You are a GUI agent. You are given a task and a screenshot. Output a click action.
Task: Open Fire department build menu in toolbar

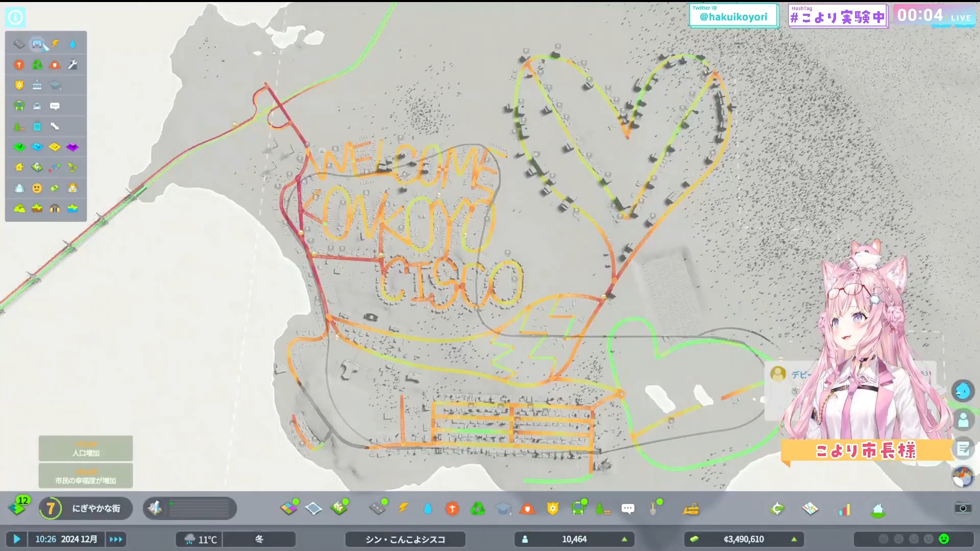pos(528,509)
